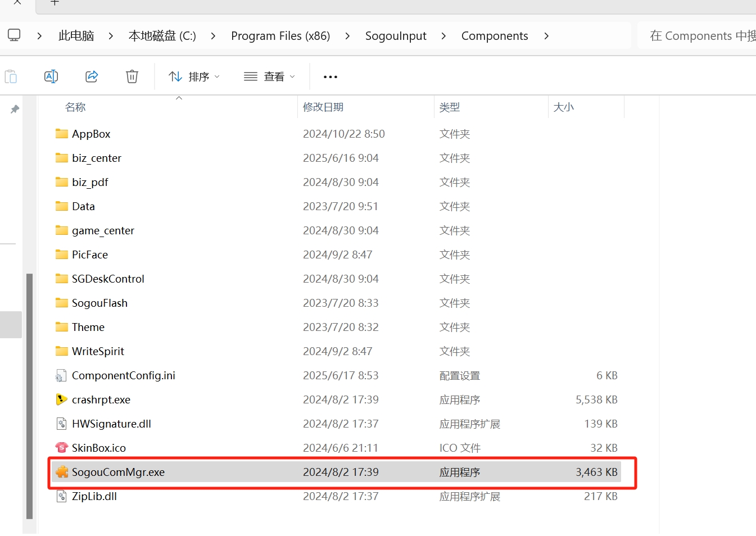Image resolution: width=756 pixels, height=536 pixels.
Task: Expand the chevron after 此电脑
Action: pos(111,36)
